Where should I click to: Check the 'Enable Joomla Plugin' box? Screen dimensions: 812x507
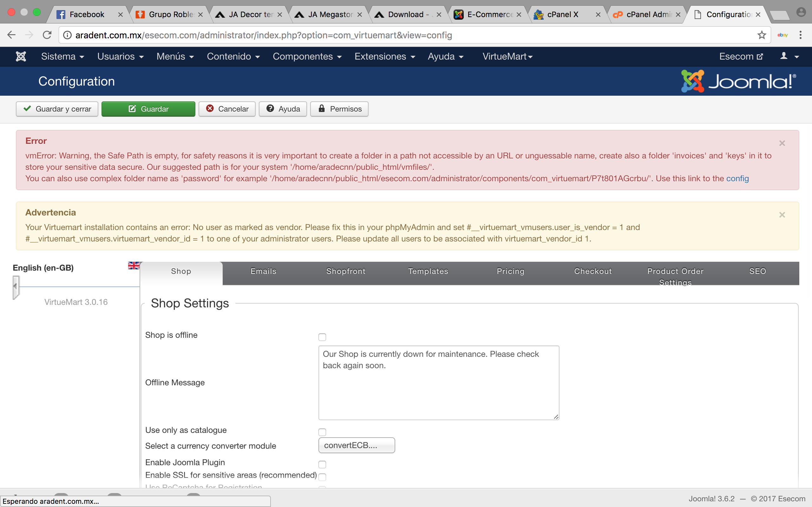tap(322, 465)
